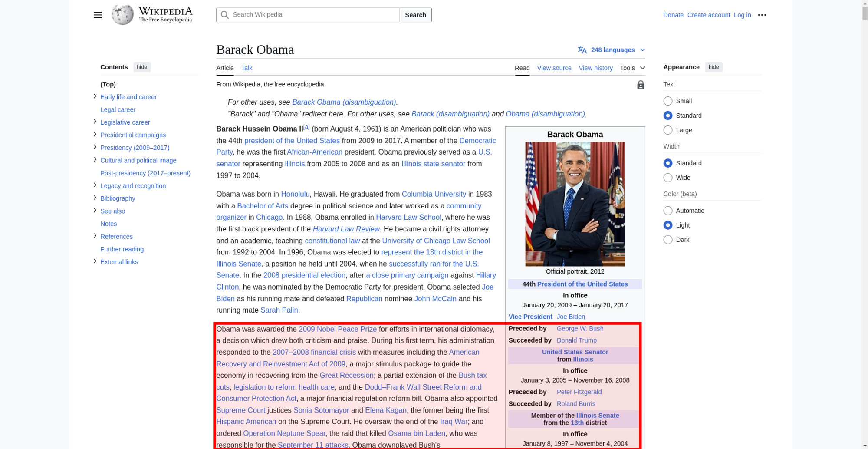This screenshot has width=868, height=449.
Task: Expand References contents chevron
Action: pos(95,236)
